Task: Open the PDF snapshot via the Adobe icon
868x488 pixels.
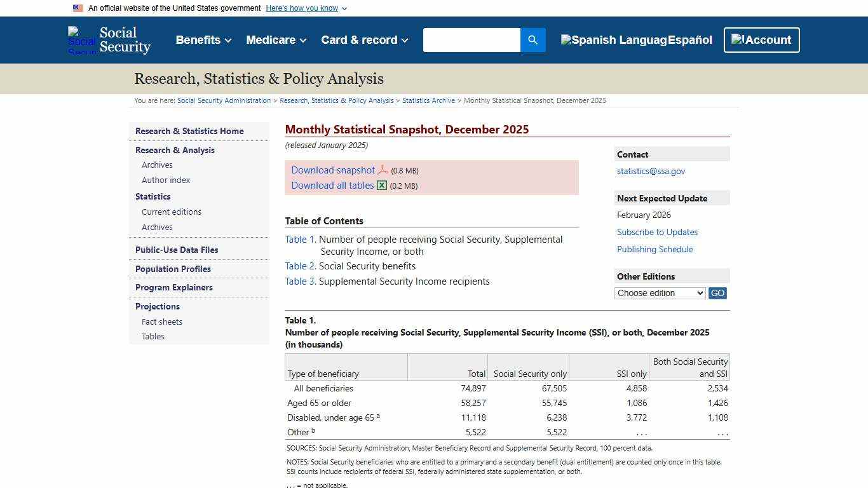Action: point(383,170)
